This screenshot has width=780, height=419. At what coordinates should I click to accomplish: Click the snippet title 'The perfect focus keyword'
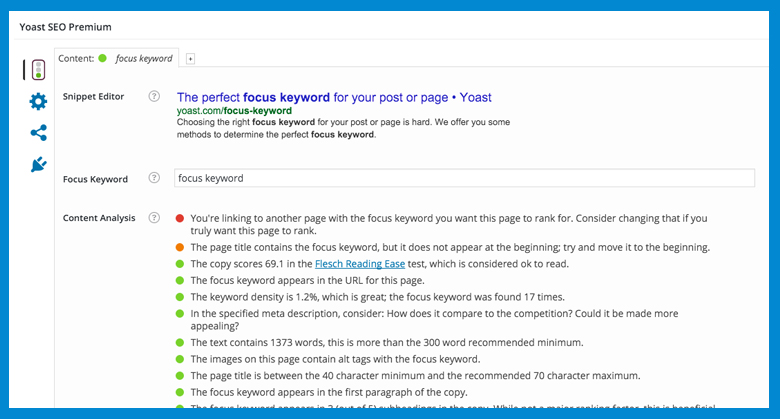tap(334, 97)
